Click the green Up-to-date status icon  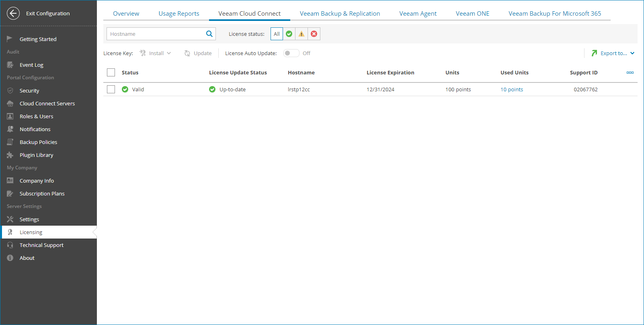(x=212, y=89)
